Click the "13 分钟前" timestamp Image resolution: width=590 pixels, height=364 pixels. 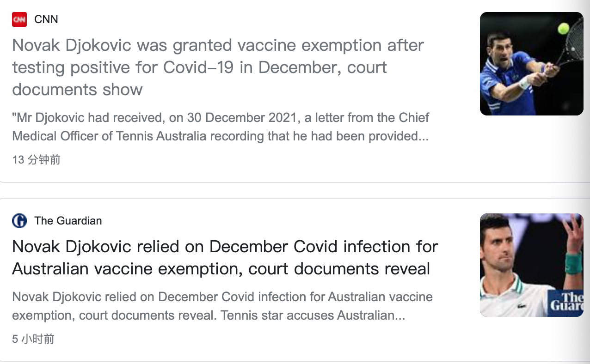(x=36, y=160)
